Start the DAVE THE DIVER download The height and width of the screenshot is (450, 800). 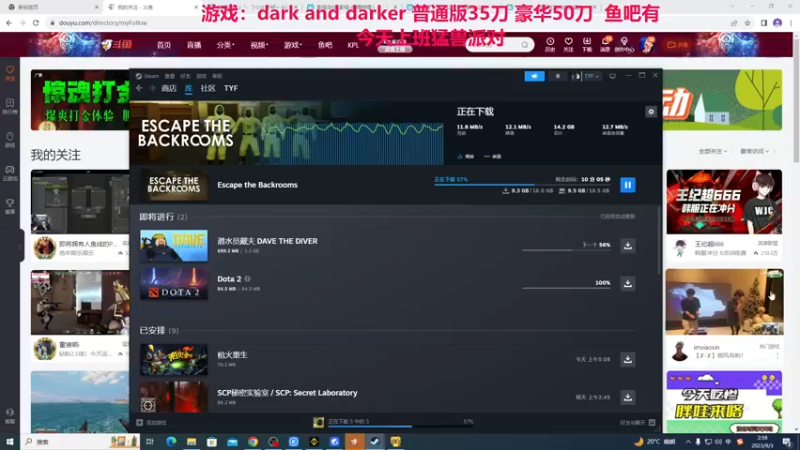[628, 245]
